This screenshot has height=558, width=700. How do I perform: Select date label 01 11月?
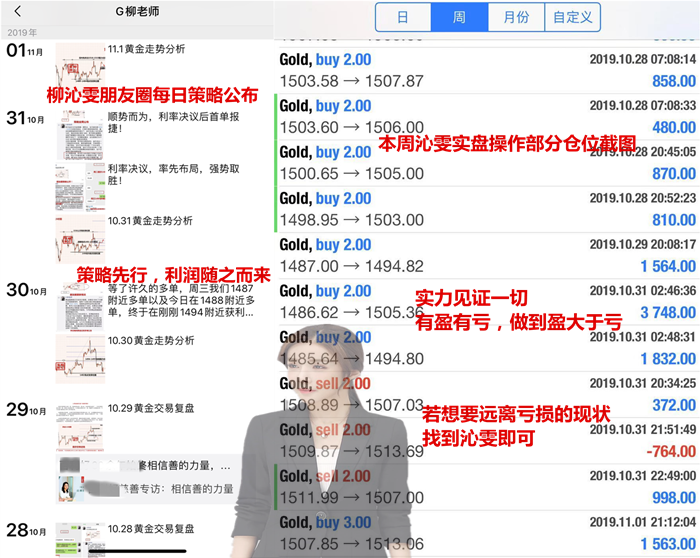25,51
